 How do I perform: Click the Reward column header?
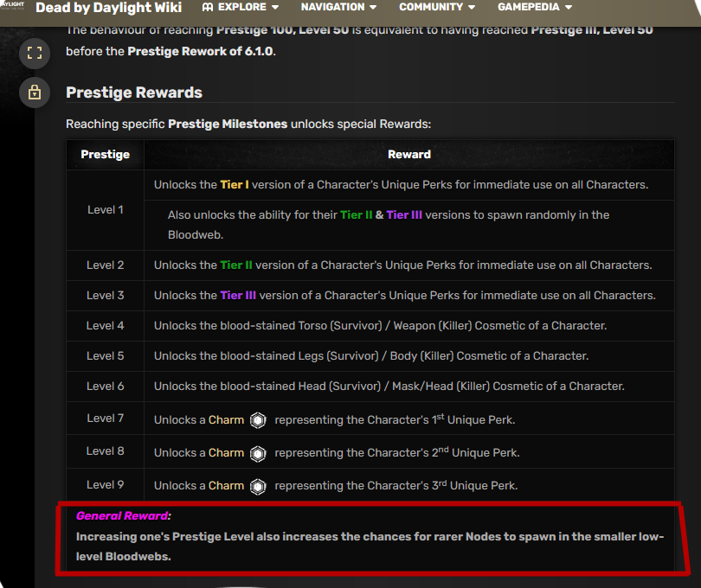click(x=409, y=154)
